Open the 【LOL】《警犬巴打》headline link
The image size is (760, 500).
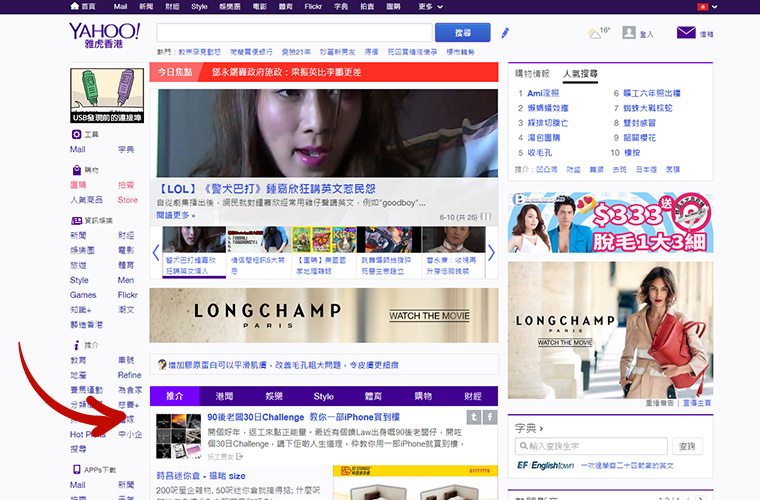click(266, 189)
